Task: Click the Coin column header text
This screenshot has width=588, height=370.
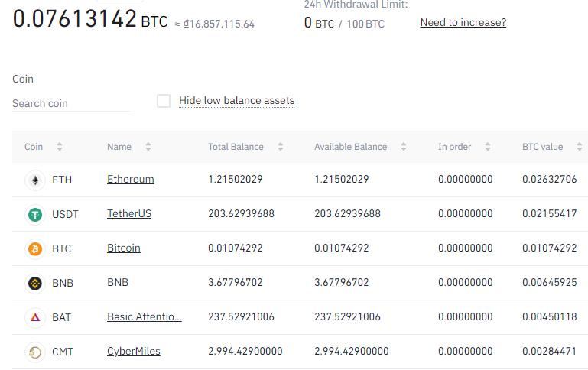Action: point(34,147)
